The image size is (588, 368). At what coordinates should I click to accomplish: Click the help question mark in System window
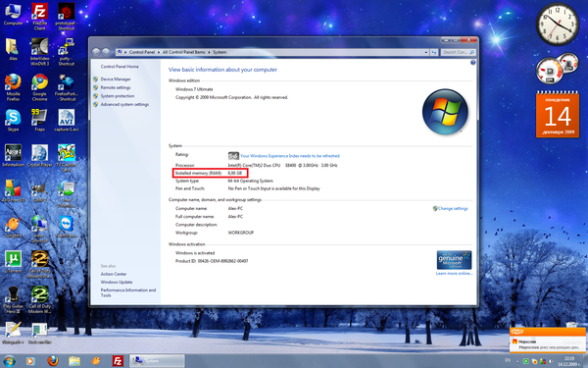pos(473,63)
